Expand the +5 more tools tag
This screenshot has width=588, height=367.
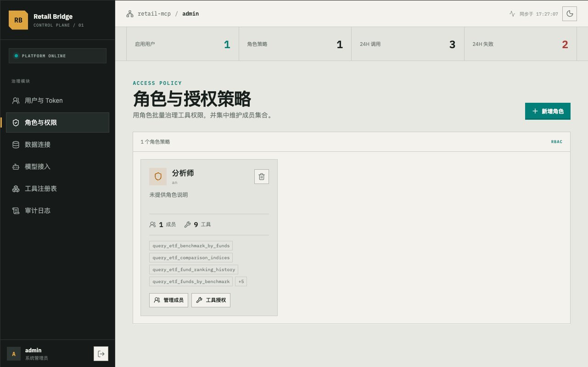(x=241, y=281)
